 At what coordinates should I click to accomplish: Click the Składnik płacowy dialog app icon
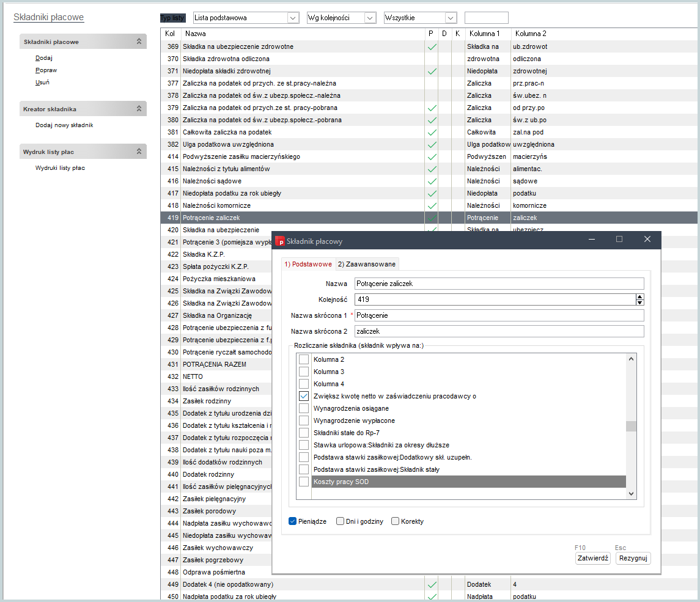click(281, 241)
